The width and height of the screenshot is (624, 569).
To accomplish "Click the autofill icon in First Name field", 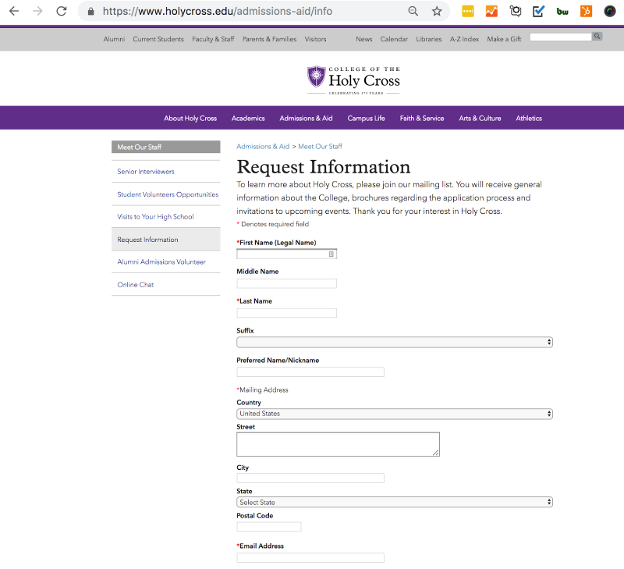I will 331,254.
